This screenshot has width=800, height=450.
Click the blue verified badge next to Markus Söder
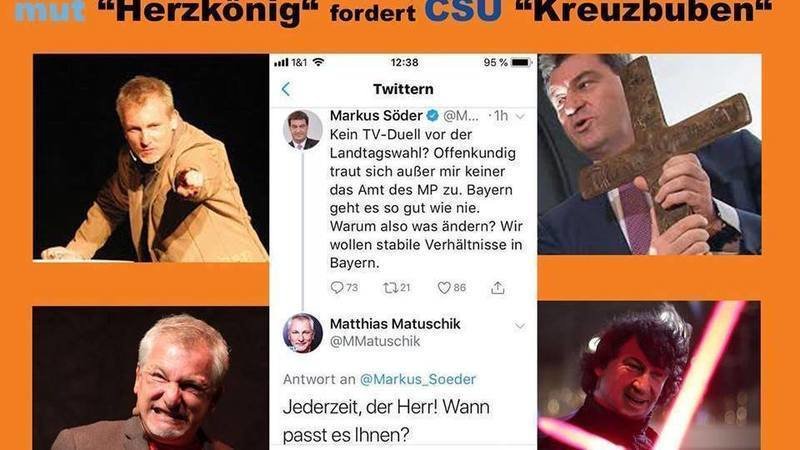click(x=433, y=116)
